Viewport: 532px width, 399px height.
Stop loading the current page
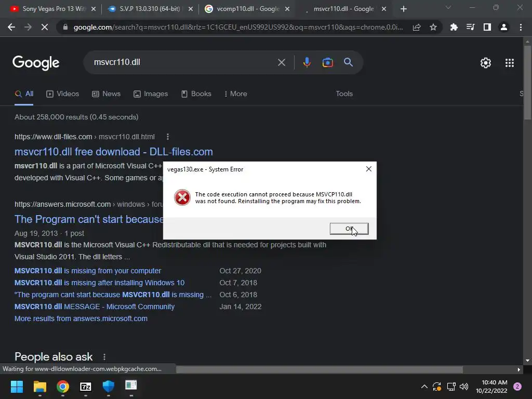tap(45, 27)
